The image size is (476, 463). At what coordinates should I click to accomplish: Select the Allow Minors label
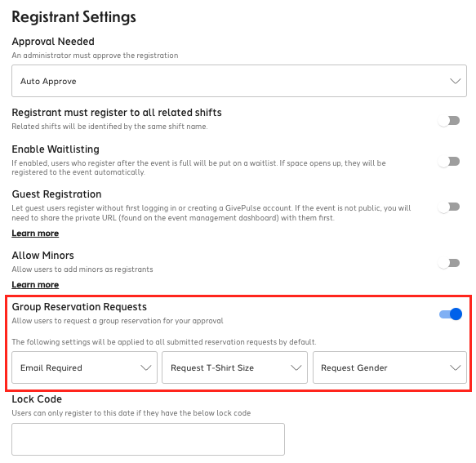click(x=42, y=256)
